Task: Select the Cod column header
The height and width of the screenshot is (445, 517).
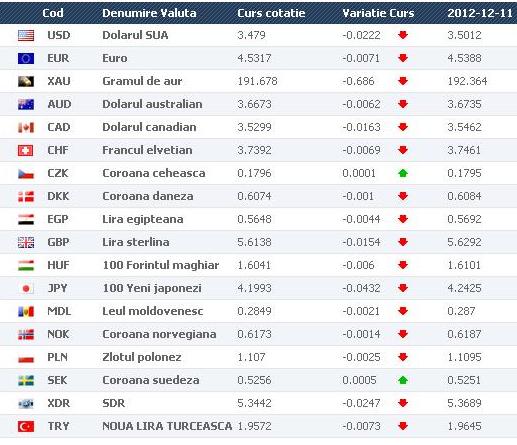Action: click(x=53, y=13)
